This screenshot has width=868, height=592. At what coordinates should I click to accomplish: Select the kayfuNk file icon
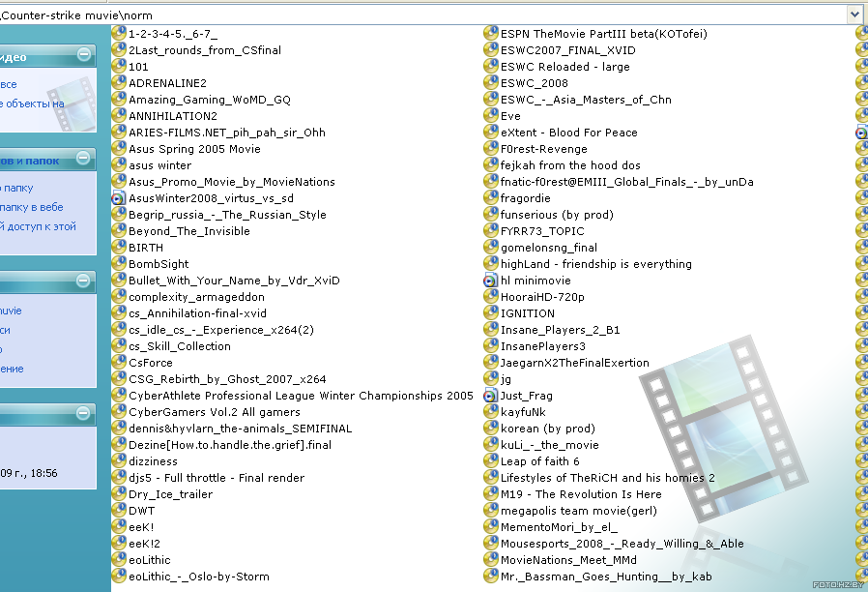point(491,411)
